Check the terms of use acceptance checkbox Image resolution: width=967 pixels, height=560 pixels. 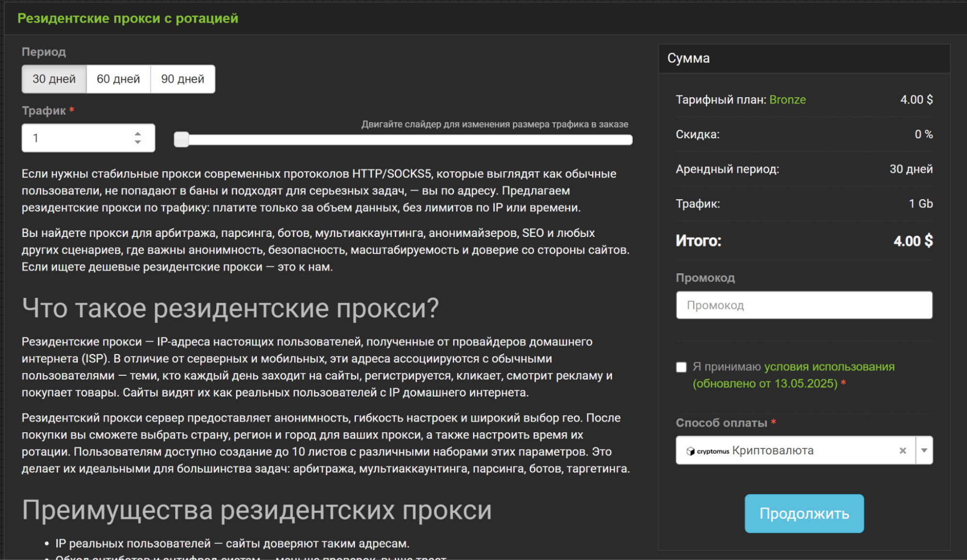click(681, 368)
